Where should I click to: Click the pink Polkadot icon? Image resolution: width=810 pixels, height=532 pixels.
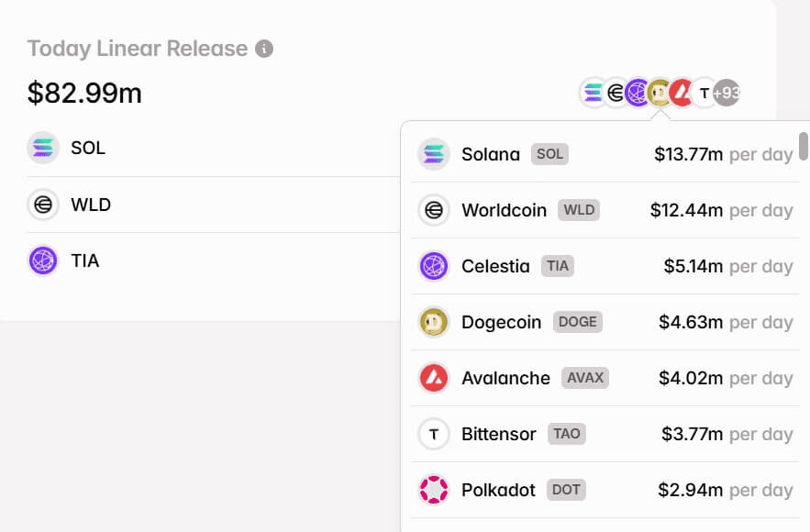click(433, 490)
